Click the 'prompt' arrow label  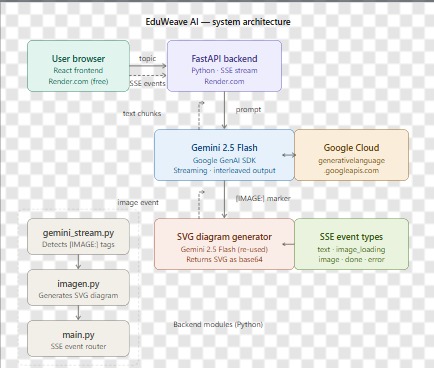248,110
